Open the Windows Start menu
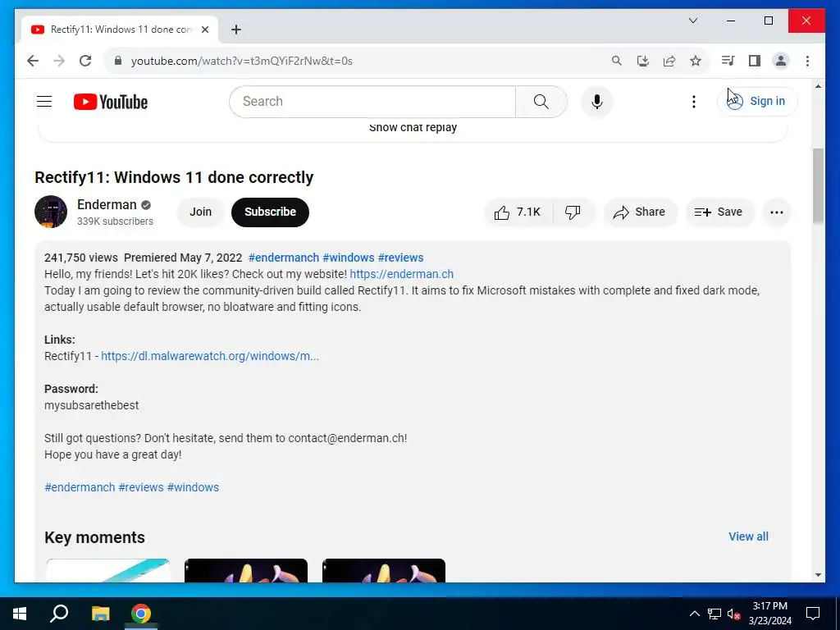The width and height of the screenshot is (840, 630). [20, 614]
